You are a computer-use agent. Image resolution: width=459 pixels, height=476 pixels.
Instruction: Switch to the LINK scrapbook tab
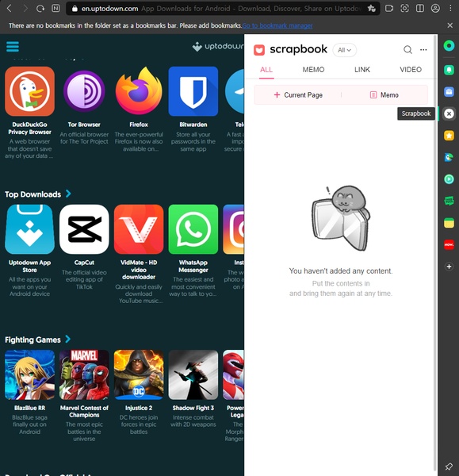(x=362, y=70)
